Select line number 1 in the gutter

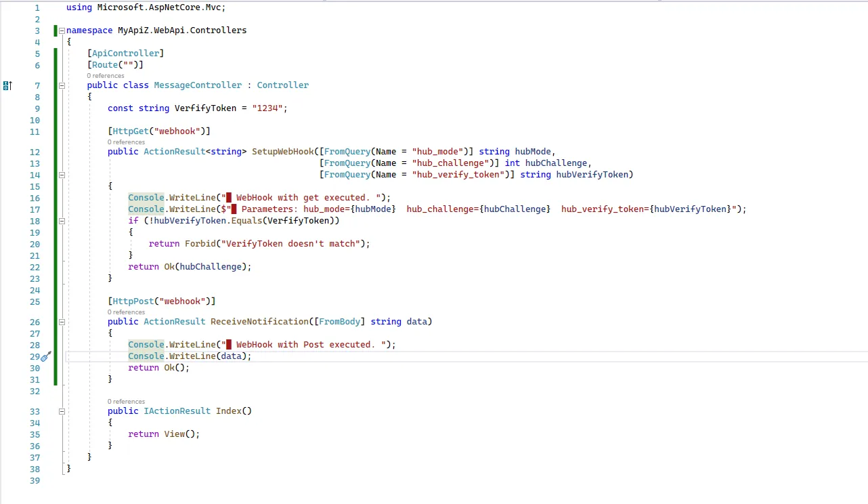(37, 7)
